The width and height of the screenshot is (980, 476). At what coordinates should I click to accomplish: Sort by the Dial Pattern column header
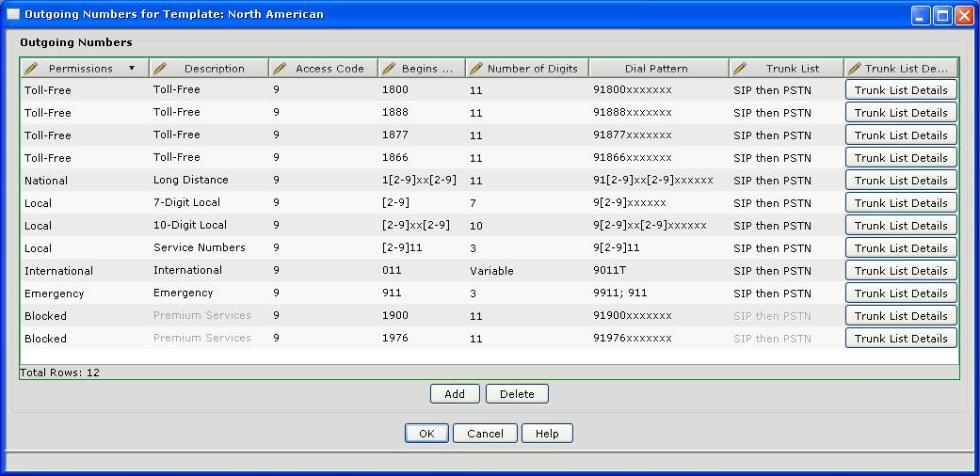(x=659, y=68)
